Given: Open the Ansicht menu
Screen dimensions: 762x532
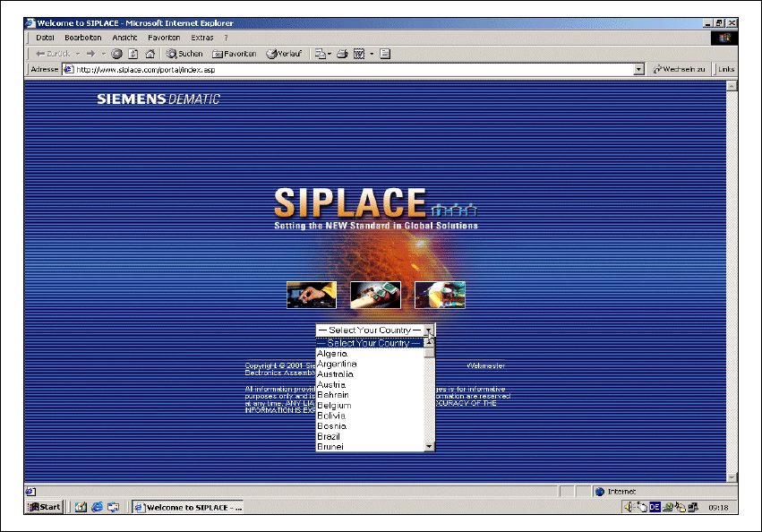Looking at the screenshot, I should tap(124, 38).
